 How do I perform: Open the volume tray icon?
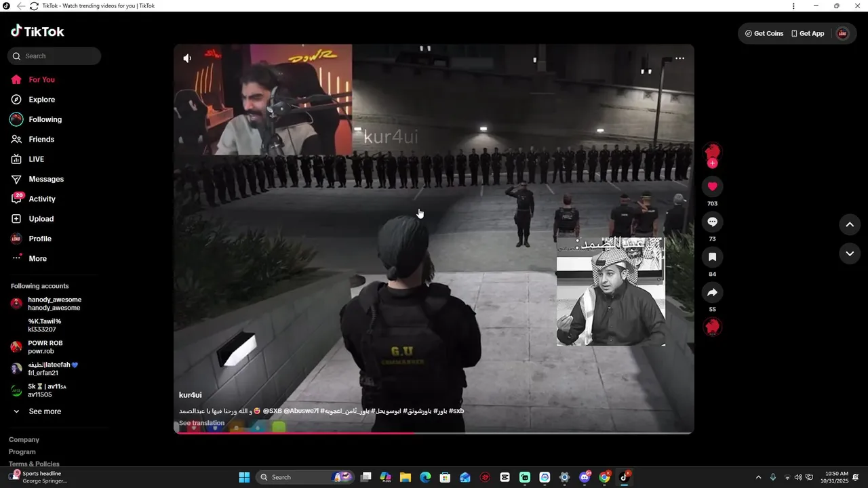click(x=797, y=477)
